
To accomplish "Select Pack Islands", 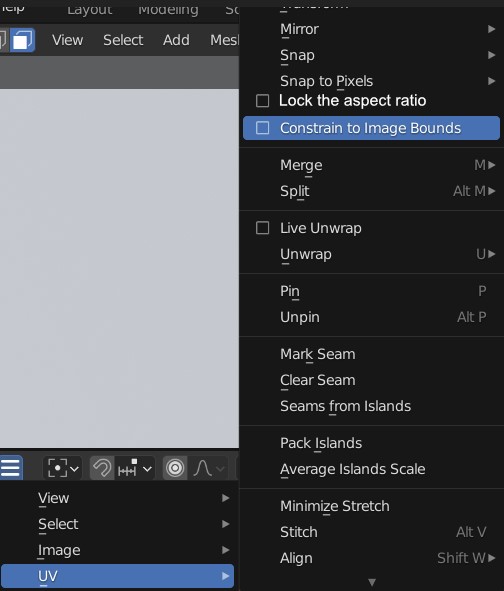I will [371, 443].
